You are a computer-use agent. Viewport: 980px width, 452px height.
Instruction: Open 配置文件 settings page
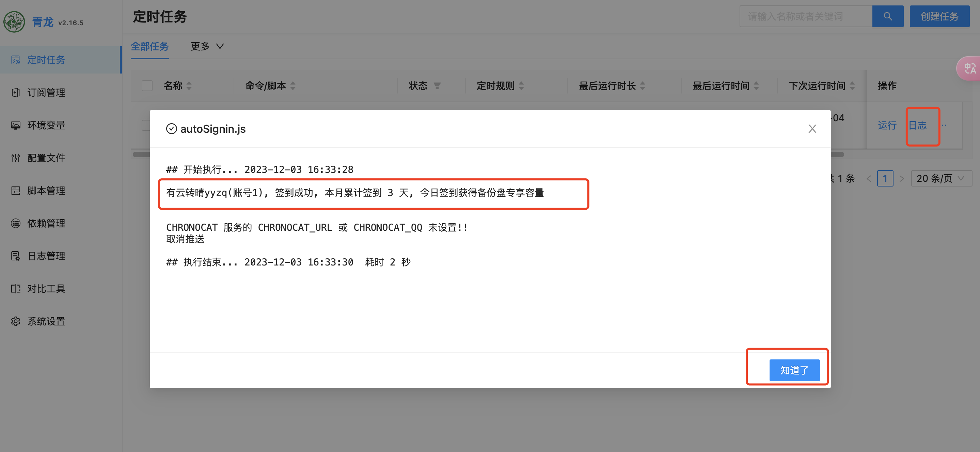(x=46, y=158)
